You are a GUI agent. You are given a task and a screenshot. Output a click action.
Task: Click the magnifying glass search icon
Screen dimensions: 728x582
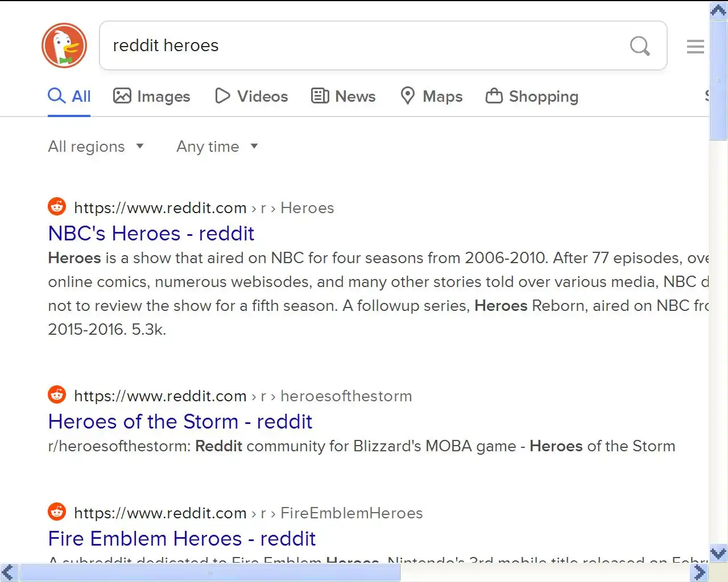(640, 45)
